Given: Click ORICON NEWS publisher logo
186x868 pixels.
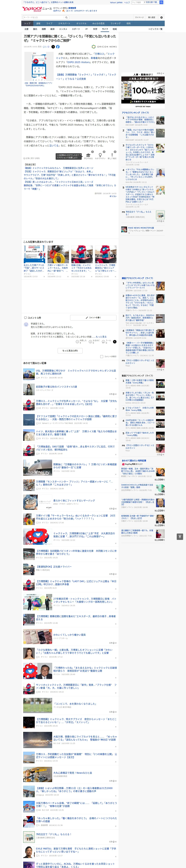Looking at the screenshot, I should (x=104, y=47).
